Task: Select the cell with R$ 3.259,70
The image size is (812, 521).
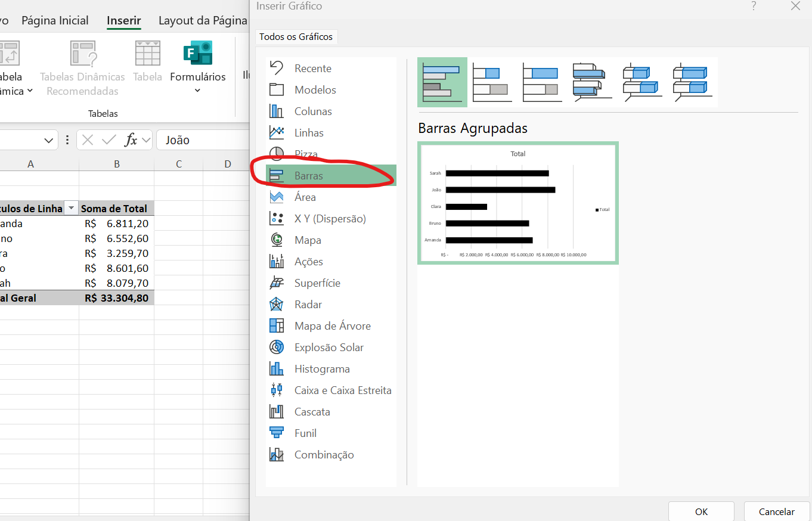Action: (x=117, y=253)
